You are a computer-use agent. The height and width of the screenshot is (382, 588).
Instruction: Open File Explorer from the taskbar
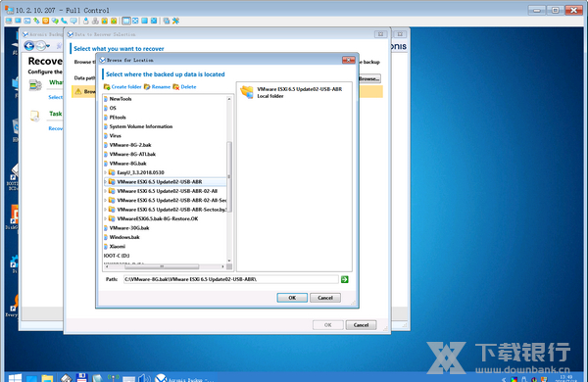click(x=48, y=378)
